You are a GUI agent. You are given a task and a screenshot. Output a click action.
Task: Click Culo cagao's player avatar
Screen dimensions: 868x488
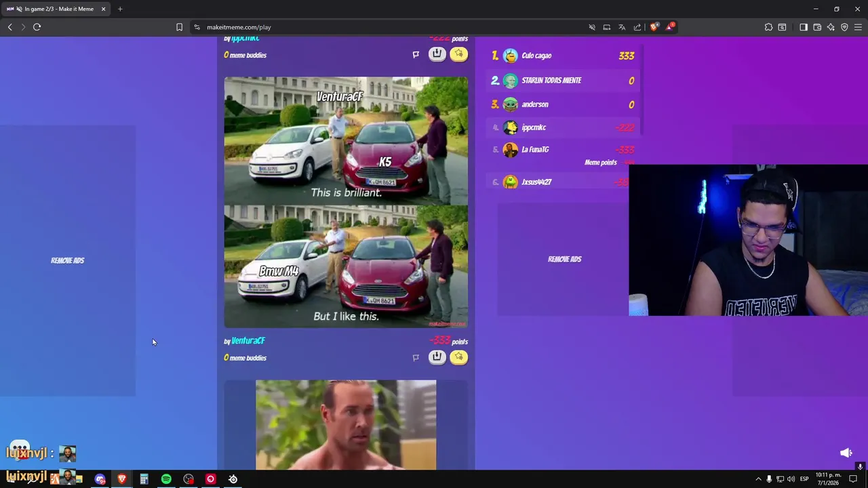(511, 56)
